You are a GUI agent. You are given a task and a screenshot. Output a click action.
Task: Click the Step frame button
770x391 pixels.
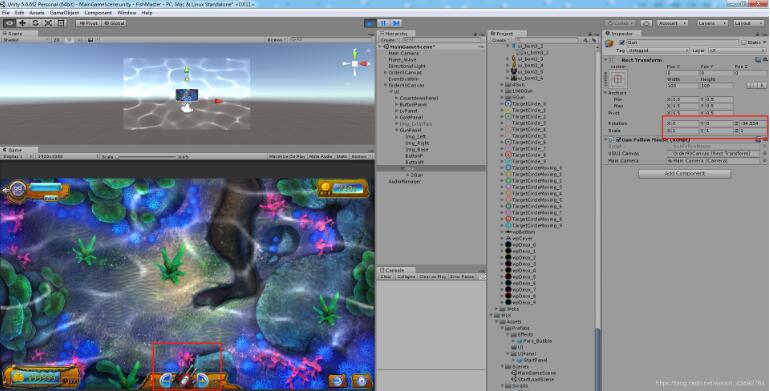pos(396,23)
